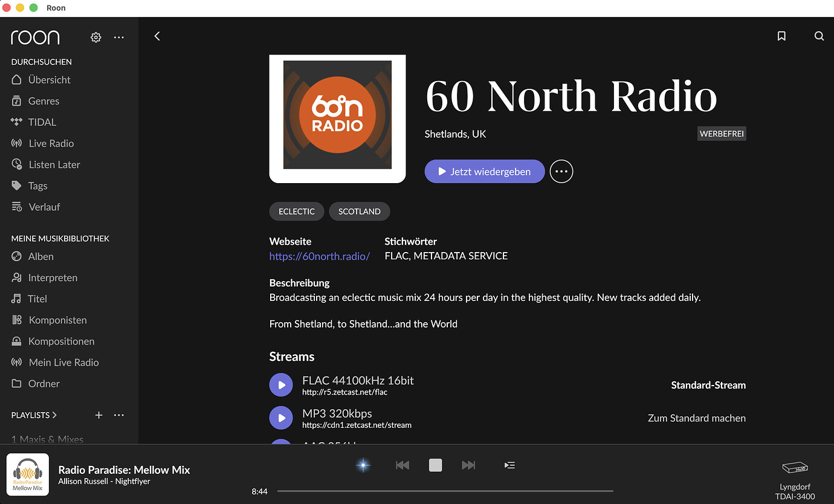Open the more options menu beside Jetzt wiedergeben
Viewport: 834px width, 504px height.
[561, 172]
